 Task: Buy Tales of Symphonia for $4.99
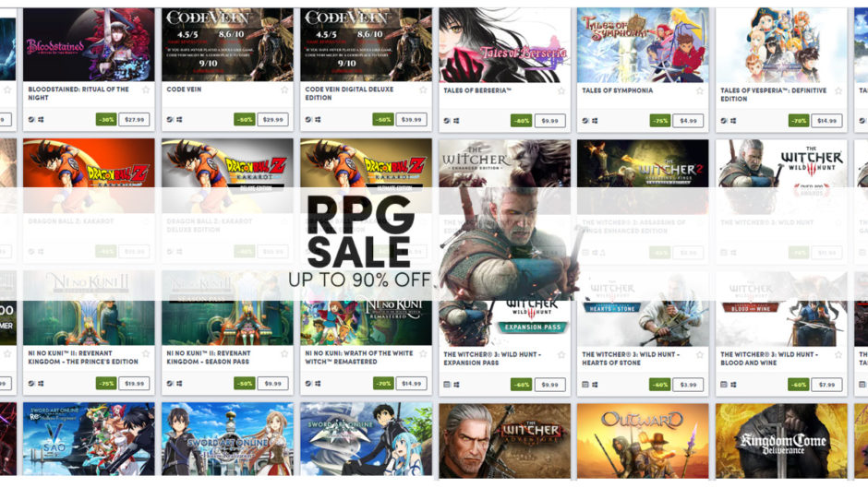(x=688, y=121)
